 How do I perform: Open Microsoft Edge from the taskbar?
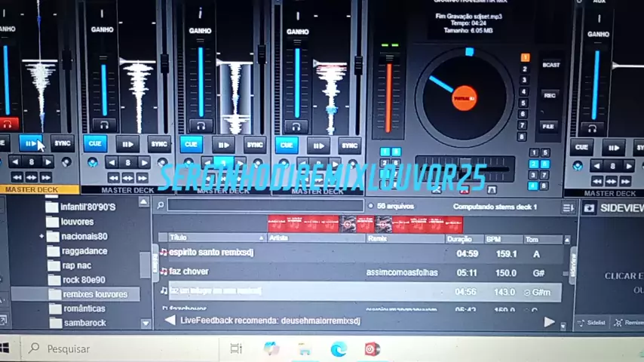[x=339, y=348]
